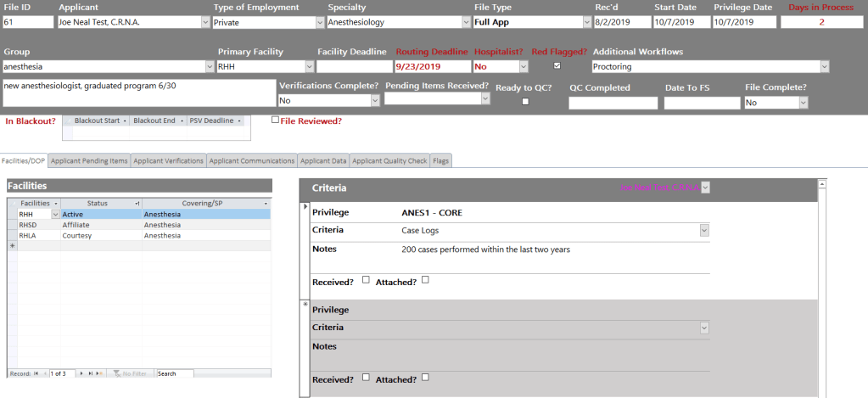Click current record selector arrow beside Privilege
This screenshot has width=868, height=398.
point(305,206)
